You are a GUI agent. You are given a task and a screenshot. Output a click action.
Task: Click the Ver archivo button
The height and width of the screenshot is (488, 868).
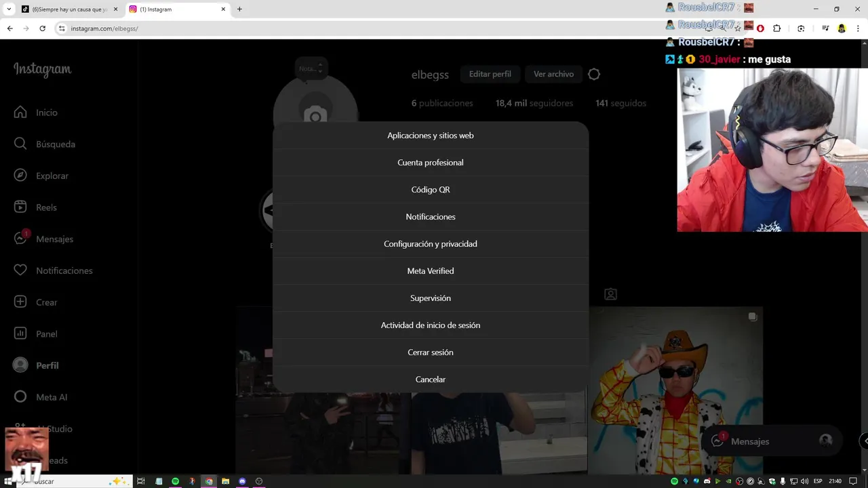[x=553, y=75]
